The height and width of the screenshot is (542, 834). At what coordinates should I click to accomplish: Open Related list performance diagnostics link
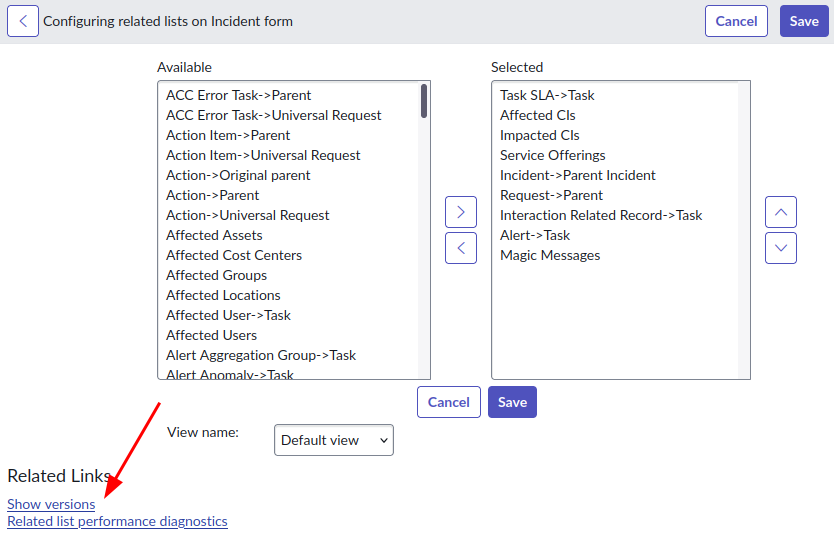[x=117, y=521]
